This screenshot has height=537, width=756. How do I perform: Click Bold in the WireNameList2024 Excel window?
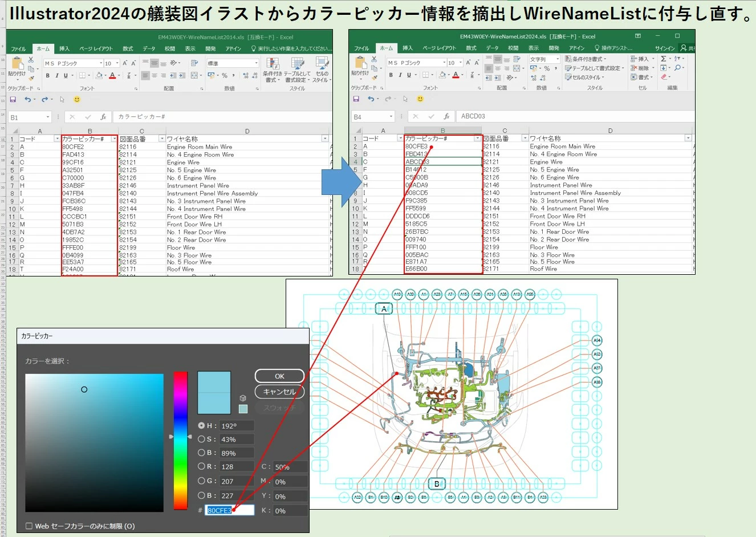391,75
